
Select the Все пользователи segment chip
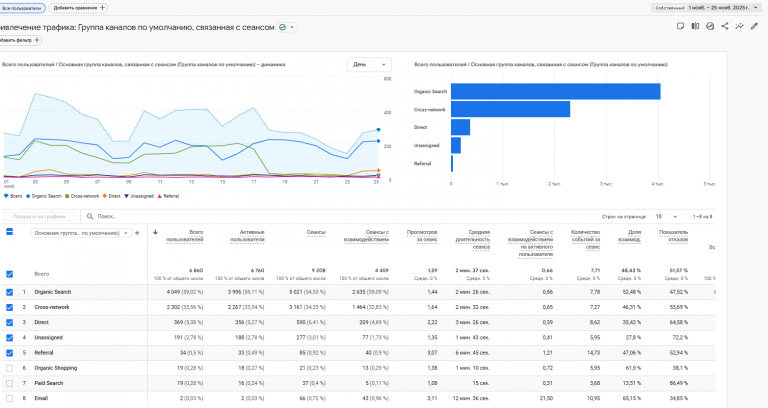click(22, 7)
